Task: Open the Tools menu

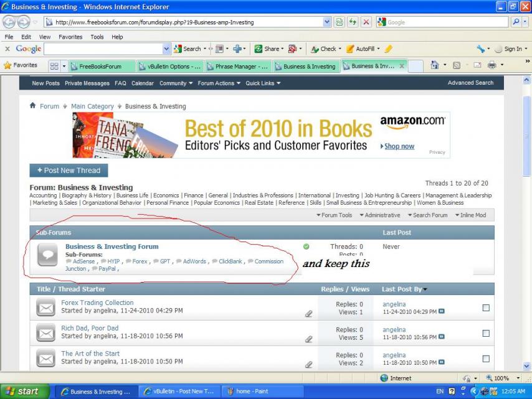Action: point(97,37)
